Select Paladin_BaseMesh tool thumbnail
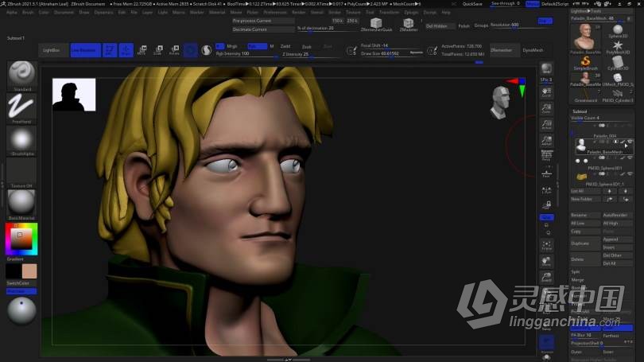 pos(585,38)
